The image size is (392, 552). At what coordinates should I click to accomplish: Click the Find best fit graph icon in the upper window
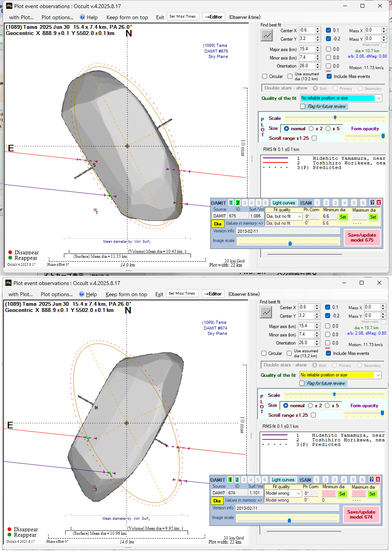266,36
